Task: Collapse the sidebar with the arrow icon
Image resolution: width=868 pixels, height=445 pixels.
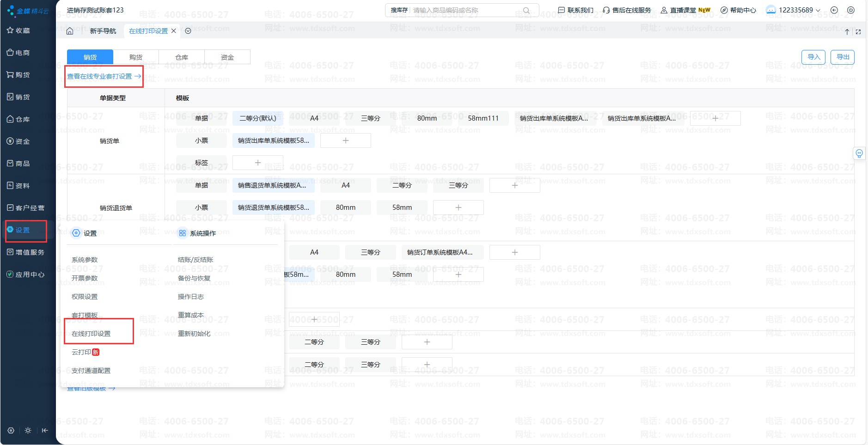Action: click(45, 430)
